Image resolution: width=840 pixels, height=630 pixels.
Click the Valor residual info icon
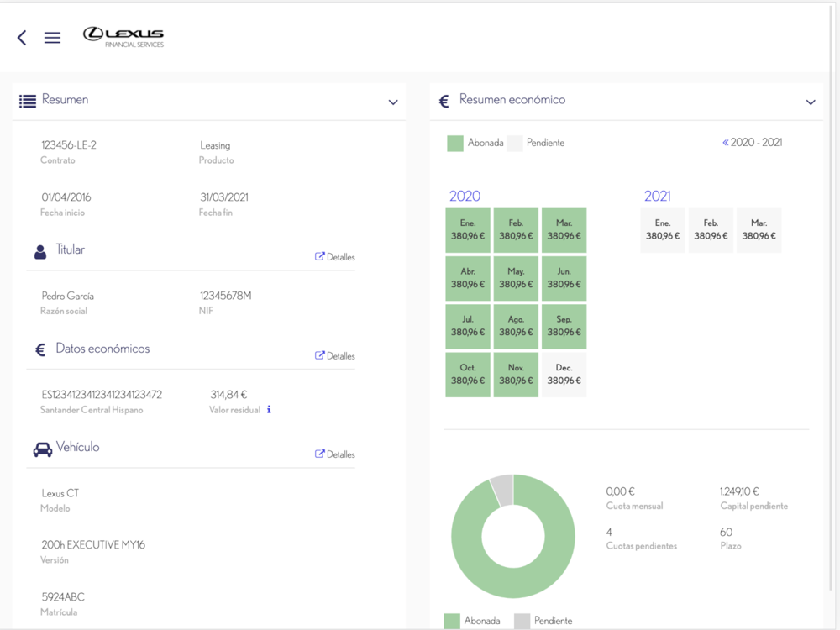coord(269,410)
